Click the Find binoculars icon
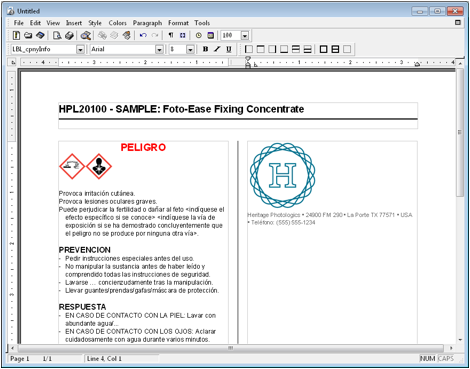This screenshot has height=369, width=470. tap(86, 35)
